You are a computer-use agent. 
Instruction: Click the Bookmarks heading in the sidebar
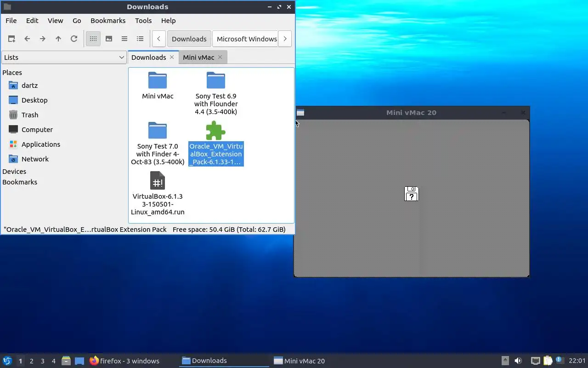point(20,182)
